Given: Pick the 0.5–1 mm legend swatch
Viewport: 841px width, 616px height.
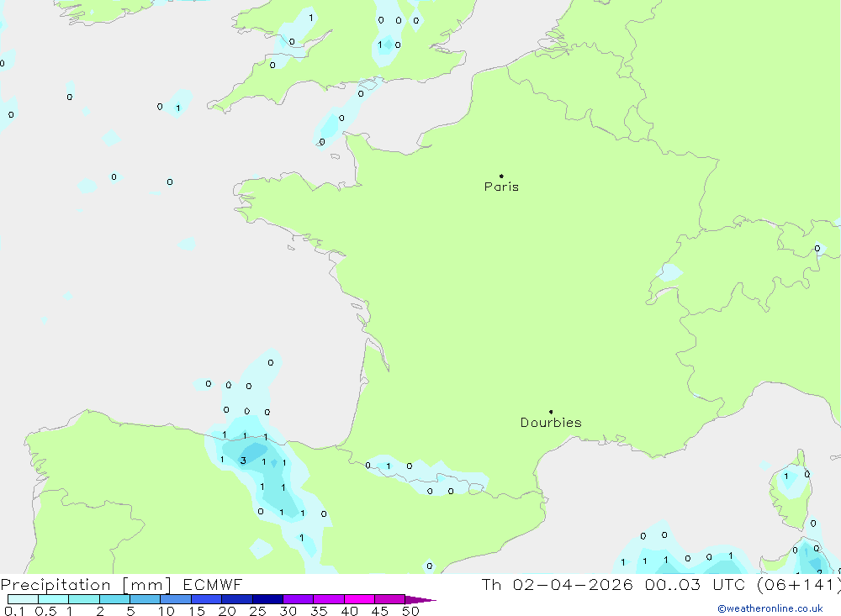Looking at the screenshot, I should tap(54, 599).
